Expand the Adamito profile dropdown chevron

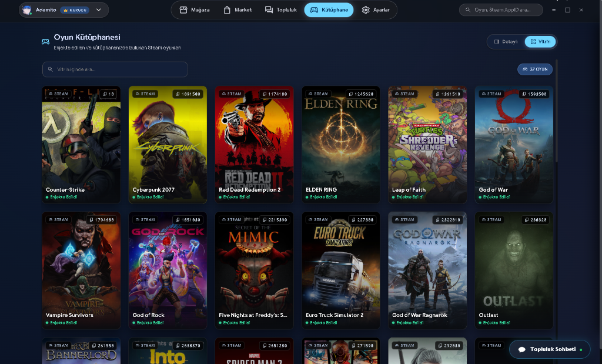(x=99, y=10)
